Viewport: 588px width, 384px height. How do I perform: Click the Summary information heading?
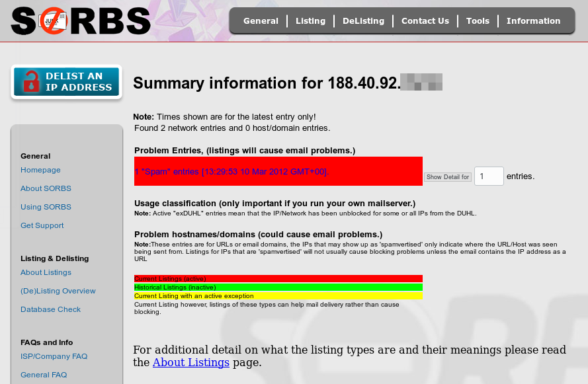[288, 83]
